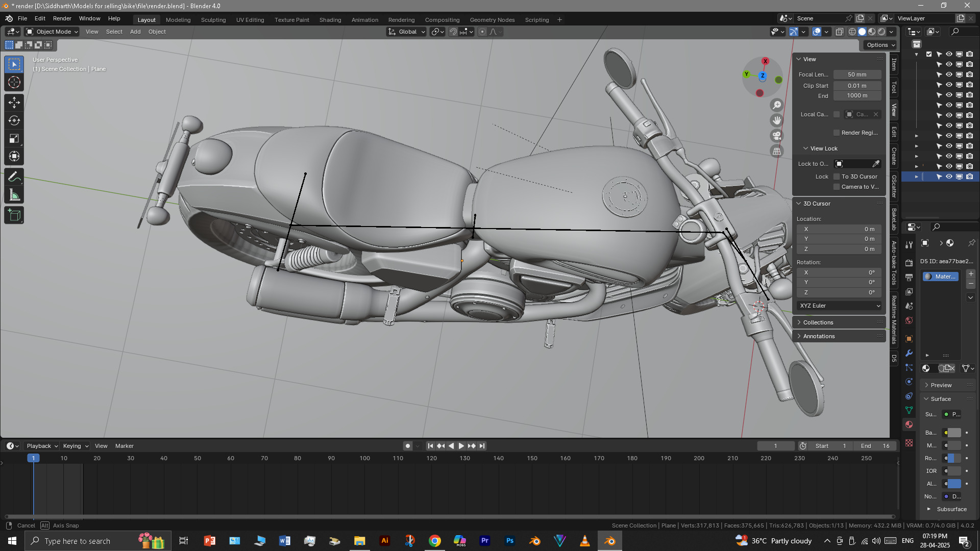Open Global transform orientation dropdown
This screenshot has width=980, height=551.
406,32
